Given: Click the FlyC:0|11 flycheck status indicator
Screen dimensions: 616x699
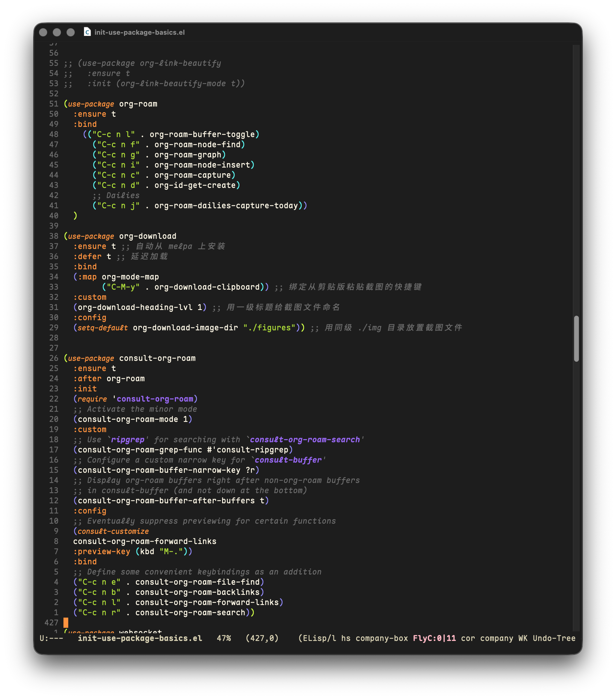Looking at the screenshot, I should coord(434,638).
